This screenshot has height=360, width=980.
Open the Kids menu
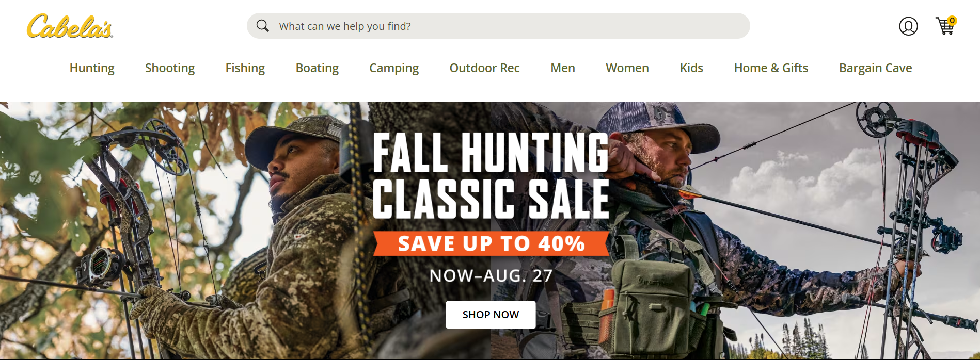(691, 68)
